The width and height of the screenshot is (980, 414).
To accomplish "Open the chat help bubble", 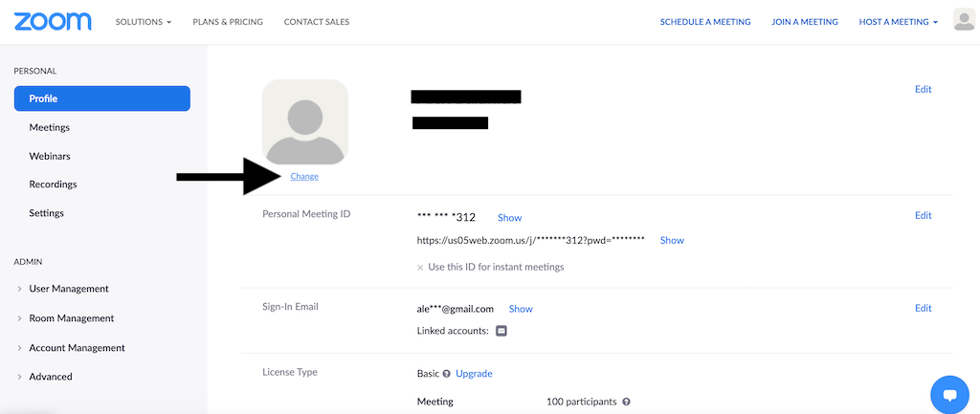I will 950,395.
